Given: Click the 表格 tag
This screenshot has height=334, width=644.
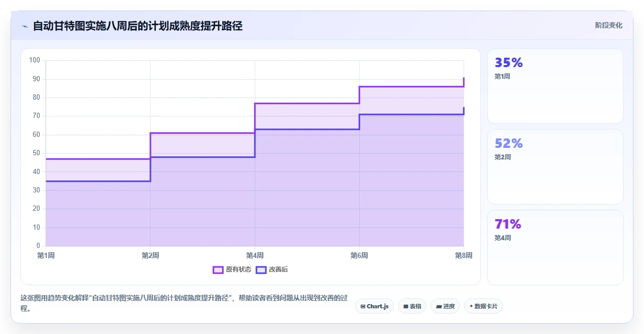Looking at the screenshot, I should (412, 306).
